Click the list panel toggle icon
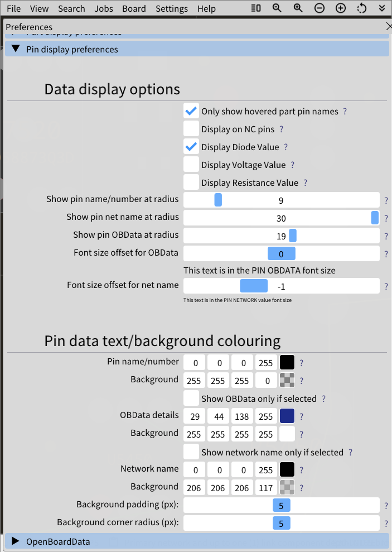 (x=256, y=8)
